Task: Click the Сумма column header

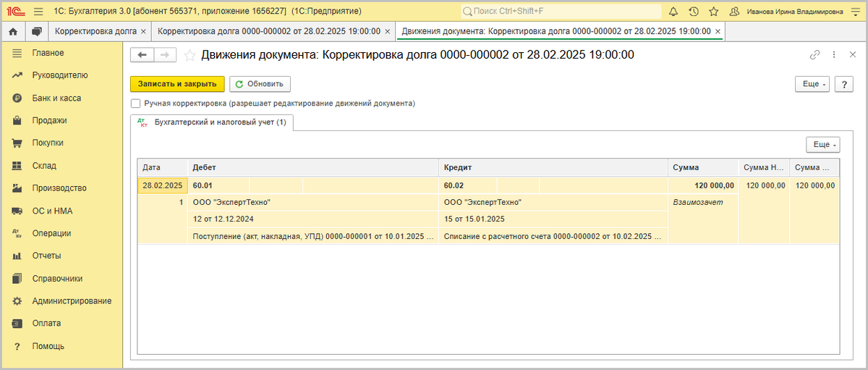Action: [x=702, y=167]
